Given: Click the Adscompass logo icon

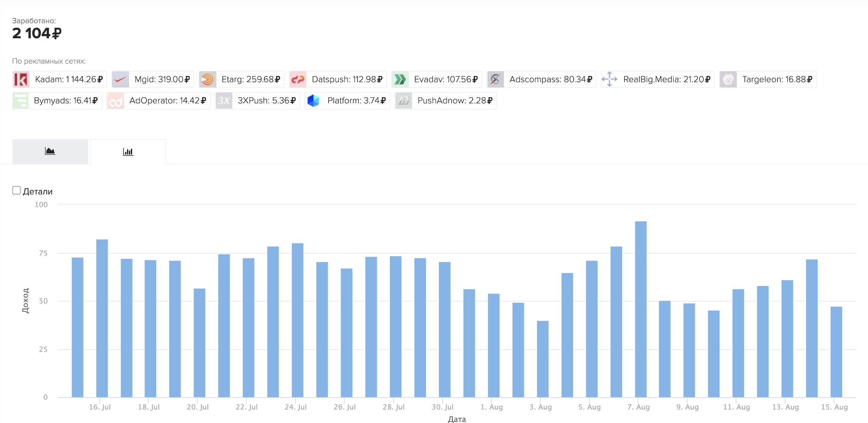Looking at the screenshot, I should click(495, 79).
